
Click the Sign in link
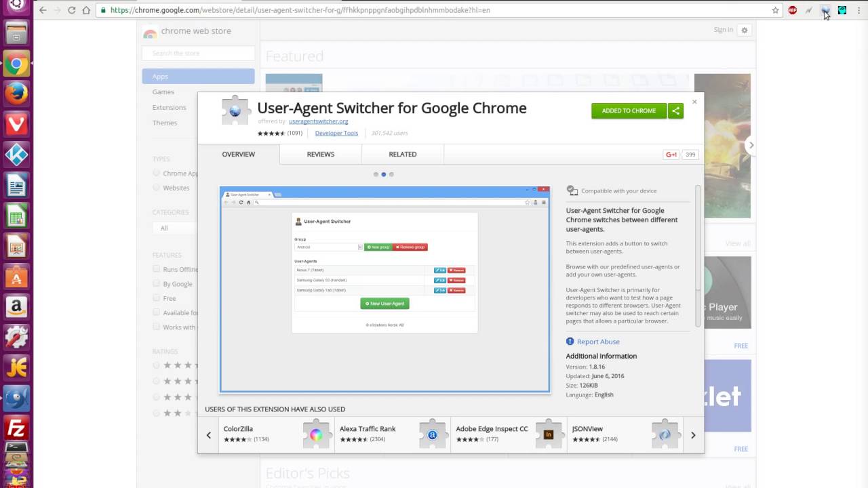tap(724, 30)
